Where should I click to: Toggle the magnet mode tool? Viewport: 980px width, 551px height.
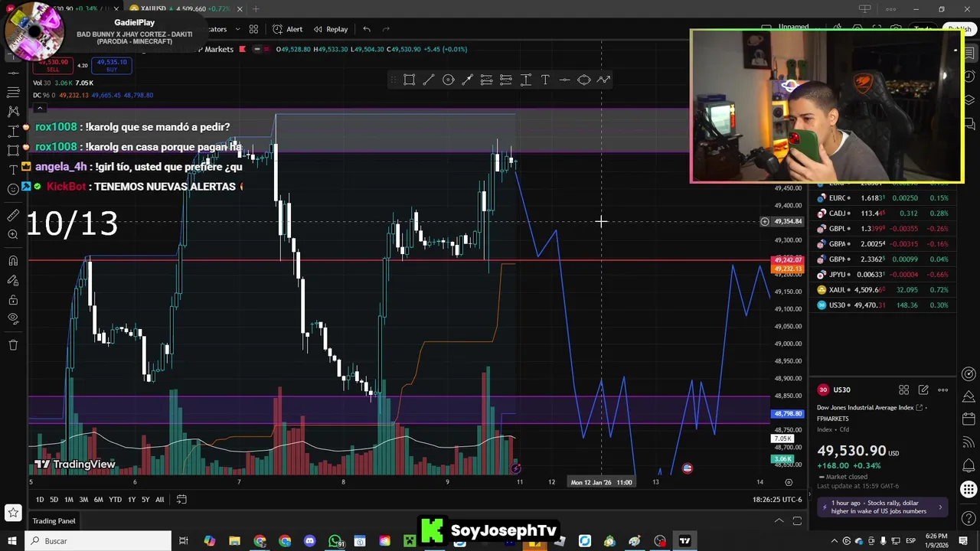(x=13, y=262)
